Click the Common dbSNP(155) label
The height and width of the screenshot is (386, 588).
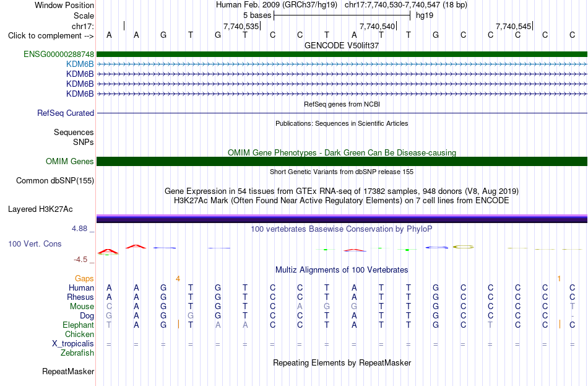(55, 181)
